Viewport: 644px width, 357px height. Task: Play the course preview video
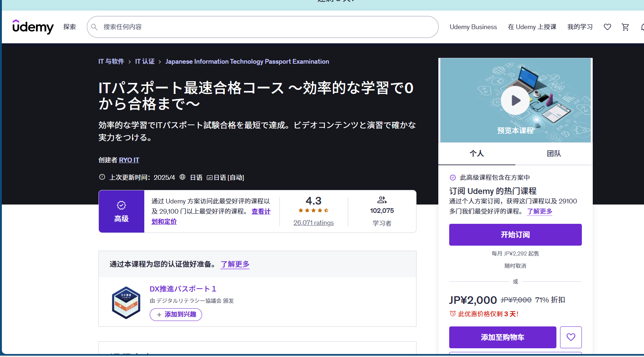pyautogui.click(x=515, y=100)
